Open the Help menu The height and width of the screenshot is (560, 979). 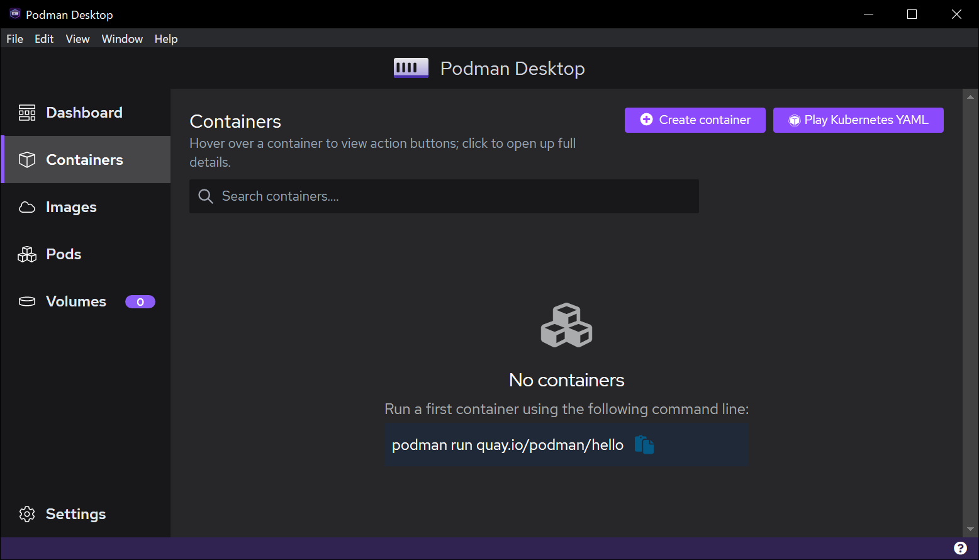pos(166,39)
